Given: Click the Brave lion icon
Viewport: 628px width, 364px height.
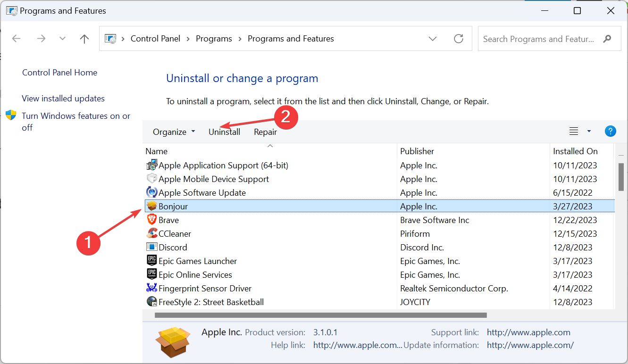Looking at the screenshot, I should coord(151,220).
